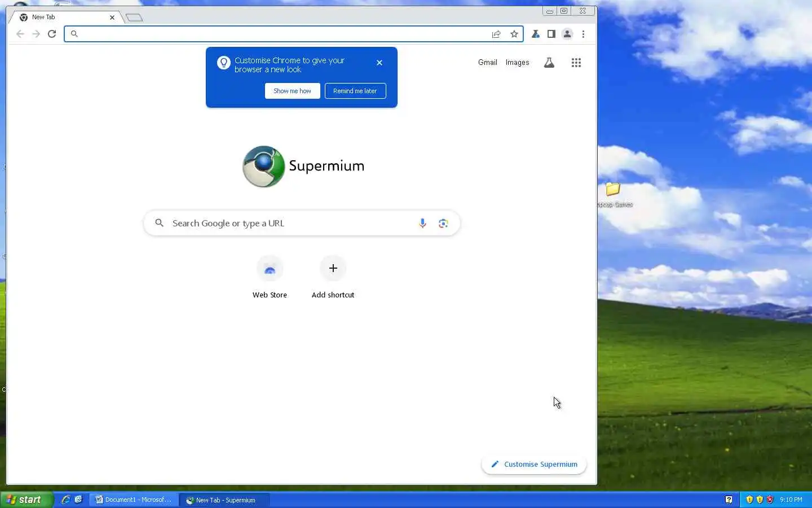812x508 pixels.
Task: Click the Show me how button
Action: pyautogui.click(x=293, y=91)
